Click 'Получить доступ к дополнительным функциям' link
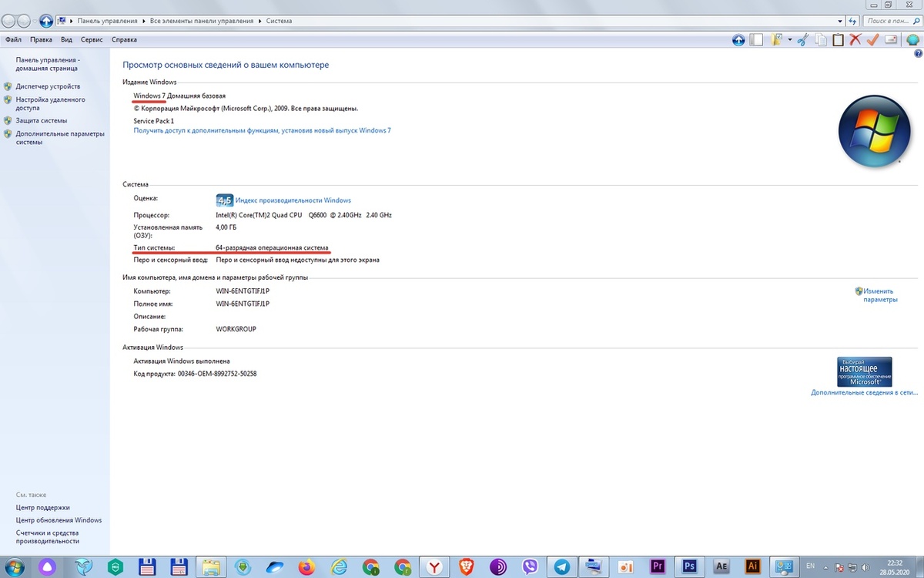 point(262,130)
